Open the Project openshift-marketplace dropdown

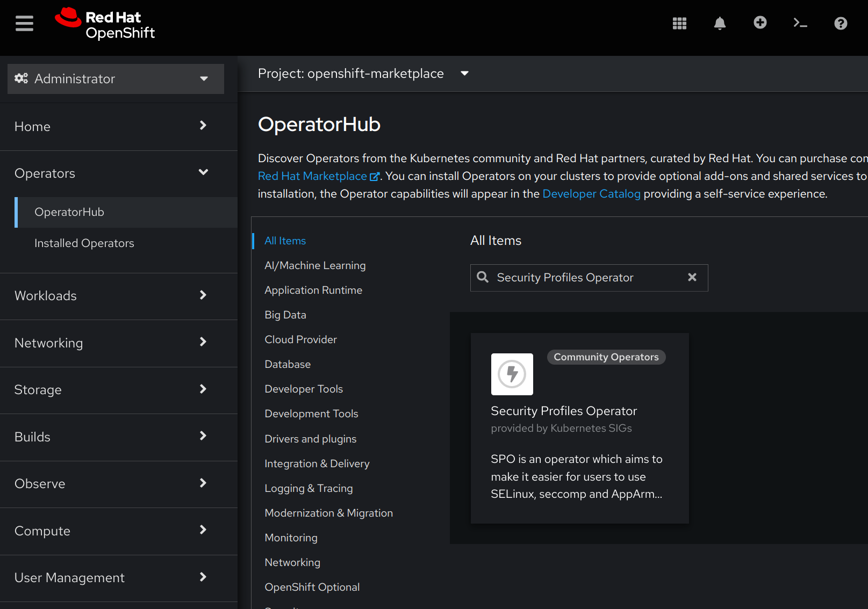363,74
